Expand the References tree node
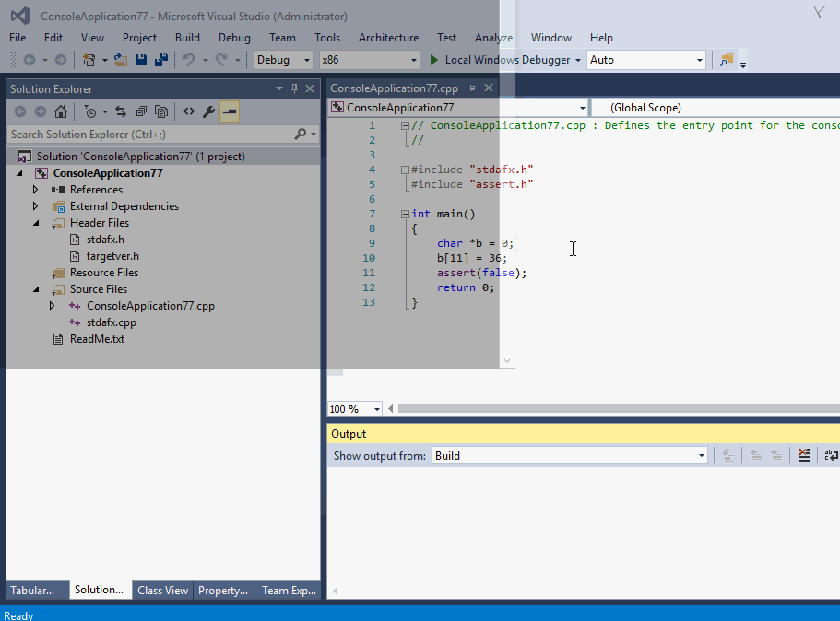Screen dimensions: 840x621 [35, 190]
